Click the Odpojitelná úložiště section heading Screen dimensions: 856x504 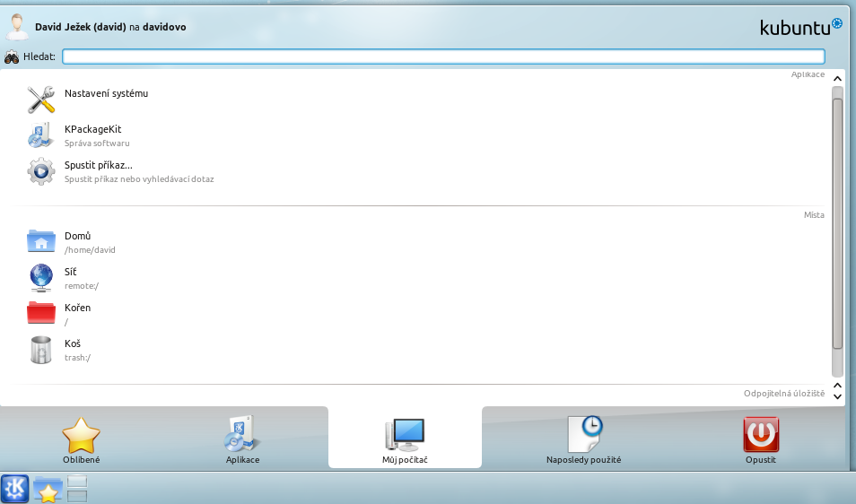click(x=784, y=394)
